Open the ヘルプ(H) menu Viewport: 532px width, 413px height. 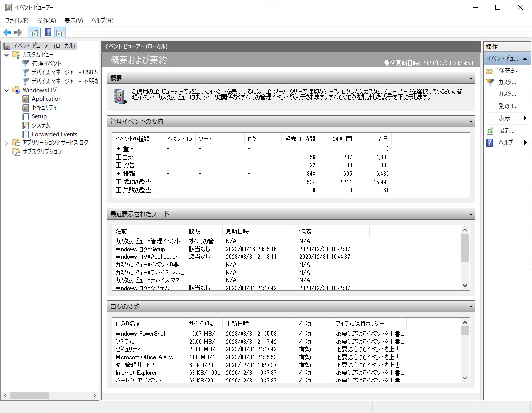pyautogui.click(x=102, y=21)
